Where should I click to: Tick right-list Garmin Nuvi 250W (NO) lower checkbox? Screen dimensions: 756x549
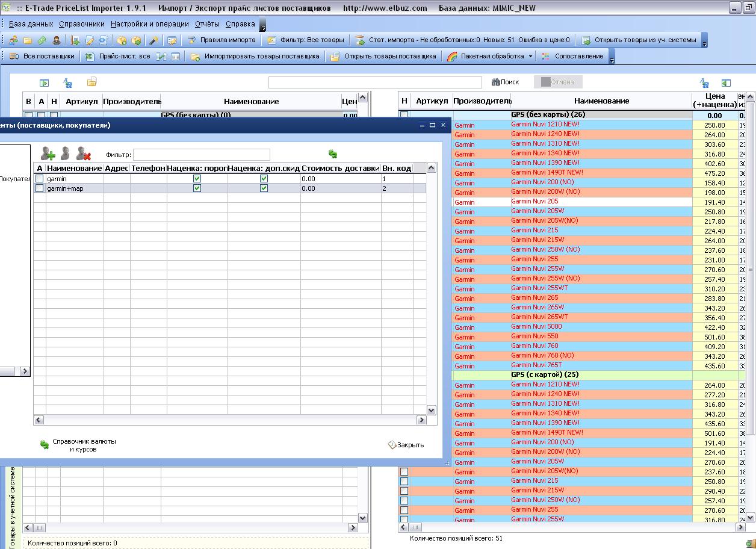tap(404, 500)
